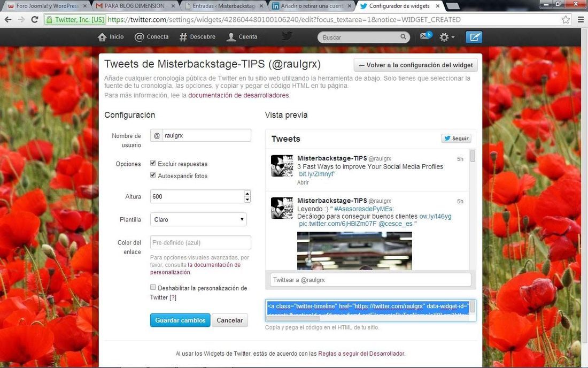Click the Nombre de usuario field

(206, 135)
